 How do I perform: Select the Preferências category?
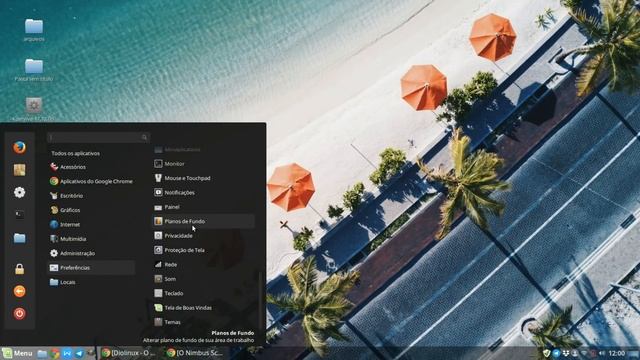point(91,268)
